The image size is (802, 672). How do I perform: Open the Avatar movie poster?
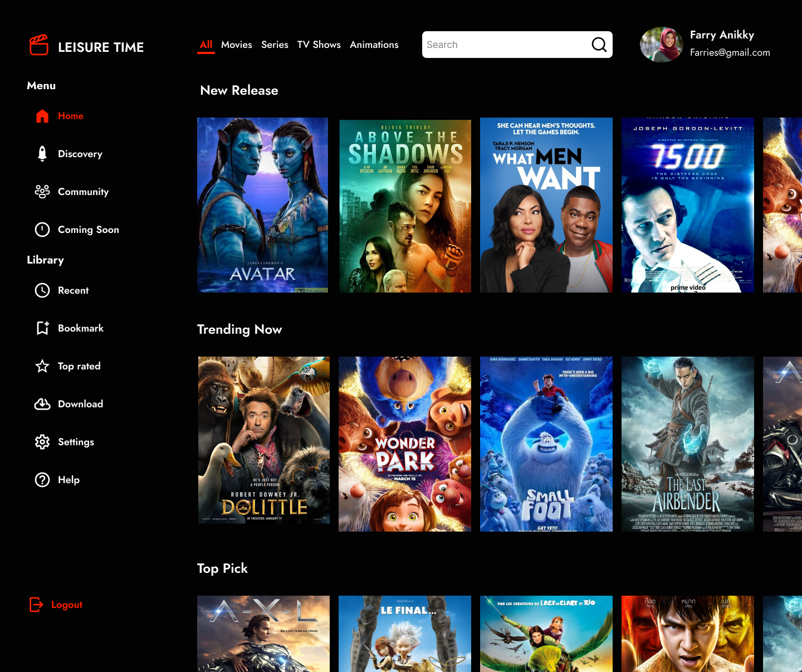(263, 205)
